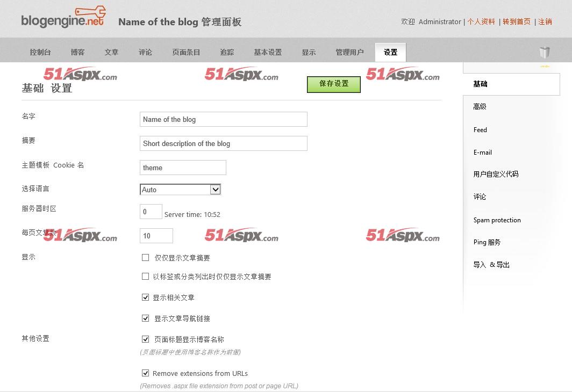This screenshot has width=572, height=392.
Task: Click the Name of the blog 管理面板 title
Action: [180, 22]
